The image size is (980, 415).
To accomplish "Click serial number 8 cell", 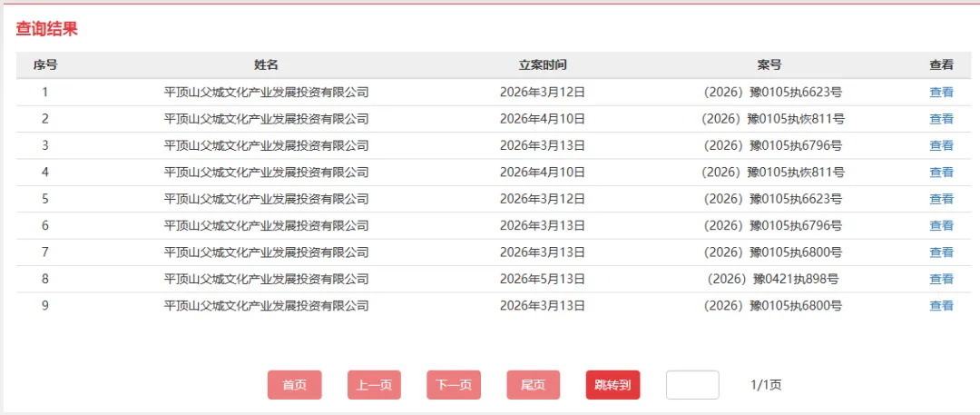I will [x=45, y=279].
